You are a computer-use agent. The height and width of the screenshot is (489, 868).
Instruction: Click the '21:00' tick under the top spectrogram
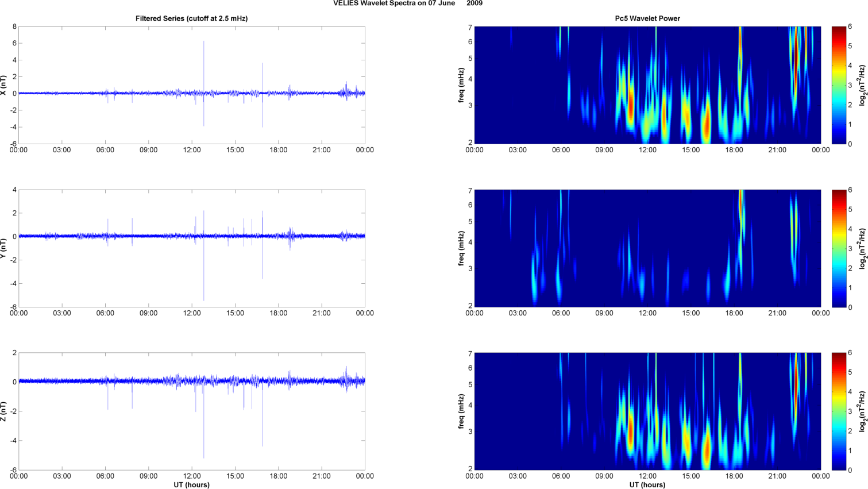(x=777, y=150)
